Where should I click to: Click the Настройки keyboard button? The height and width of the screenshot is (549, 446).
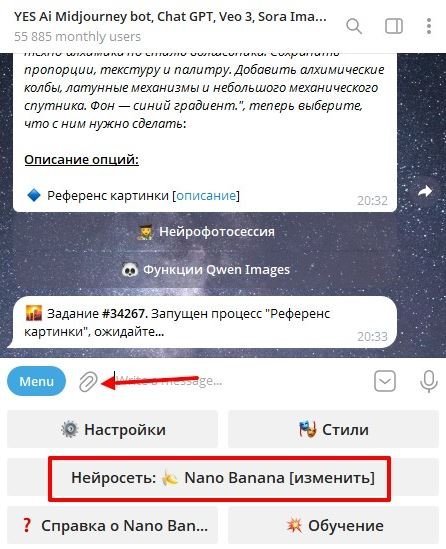pyautogui.click(x=112, y=429)
